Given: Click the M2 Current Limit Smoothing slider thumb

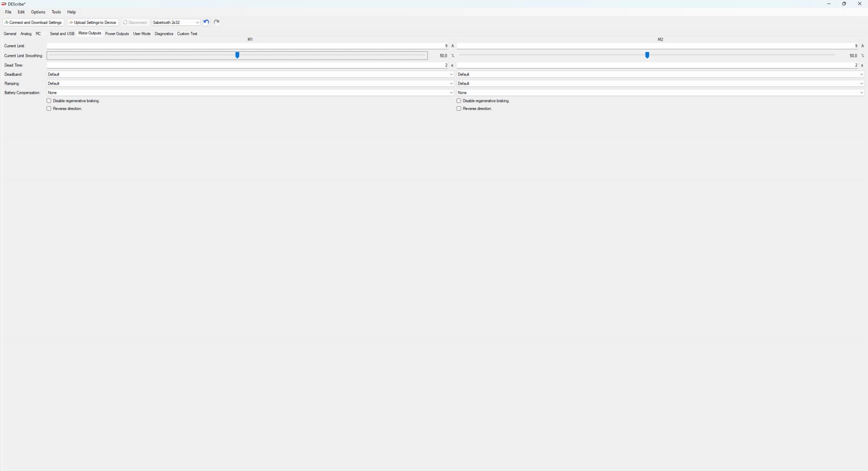Looking at the screenshot, I should click(647, 55).
